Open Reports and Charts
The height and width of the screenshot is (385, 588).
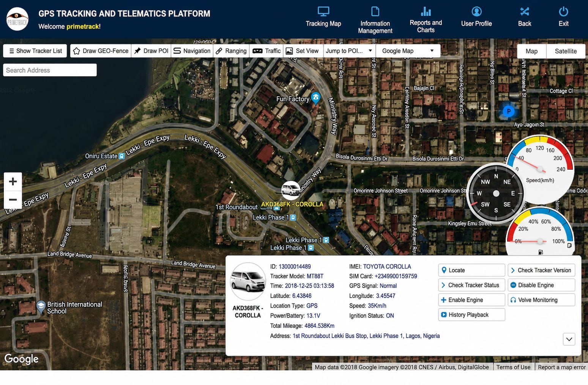426,20
